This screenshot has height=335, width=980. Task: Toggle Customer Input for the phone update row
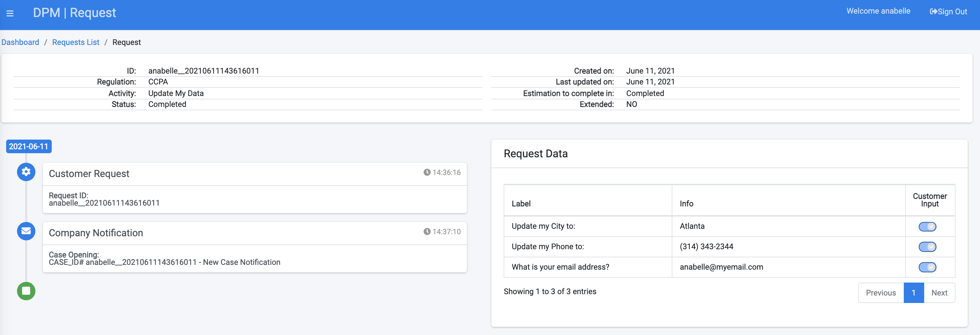[x=927, y=247]
